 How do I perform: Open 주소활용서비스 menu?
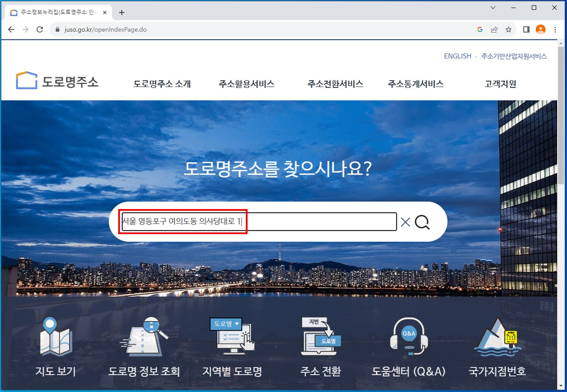[x=247, y=84]
